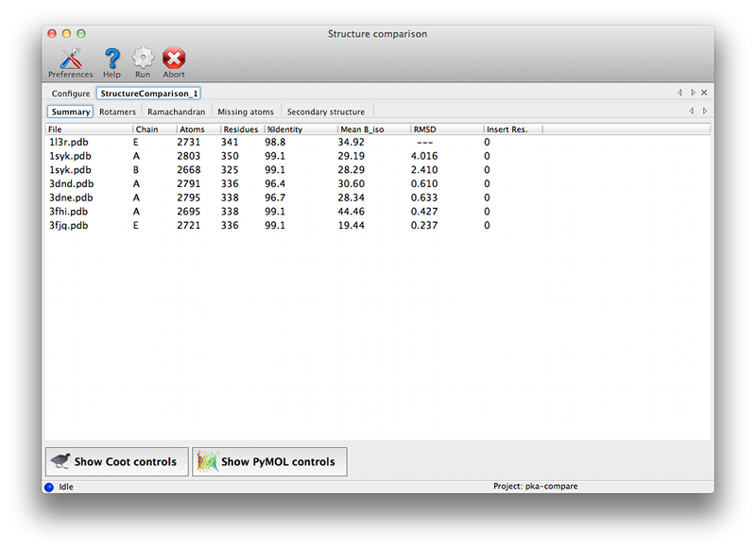
Task: Open Preferences from the toolbar
Action: pyautogui.click(x=70, y=59)
